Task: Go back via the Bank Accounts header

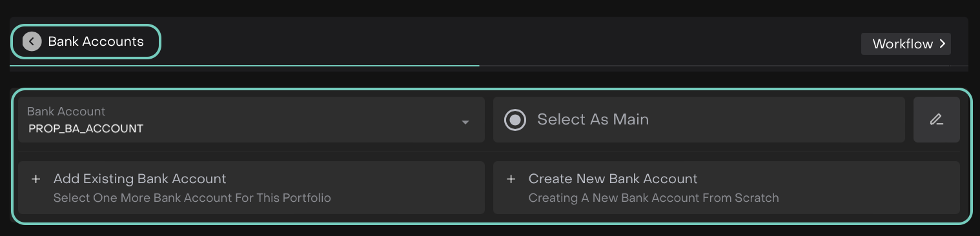Action: [85, 41]
